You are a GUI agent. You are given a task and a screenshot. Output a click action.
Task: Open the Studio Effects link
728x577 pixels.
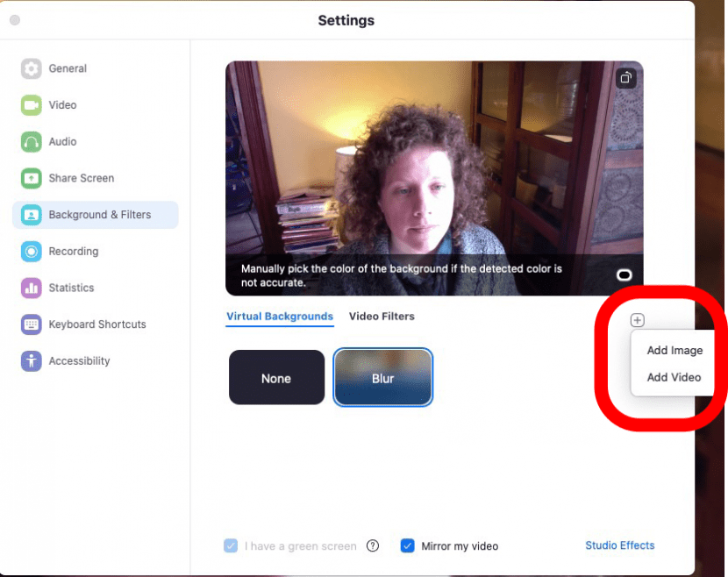(619, 545)
